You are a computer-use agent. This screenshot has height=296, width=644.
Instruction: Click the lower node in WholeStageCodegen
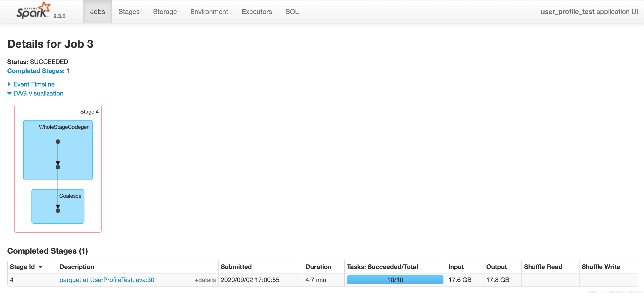click(x=58, y=167)
